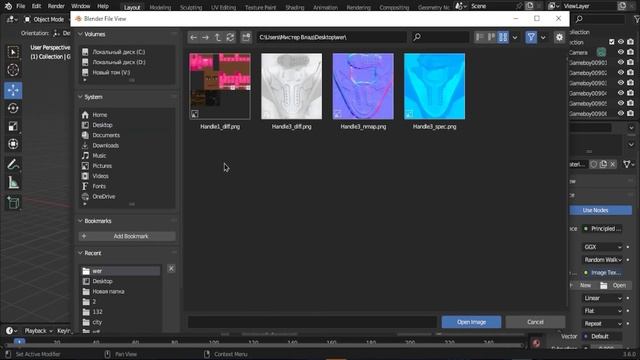Open the Help menu in Blender
This screenshot has width=640, height=360.
[103, 6]
